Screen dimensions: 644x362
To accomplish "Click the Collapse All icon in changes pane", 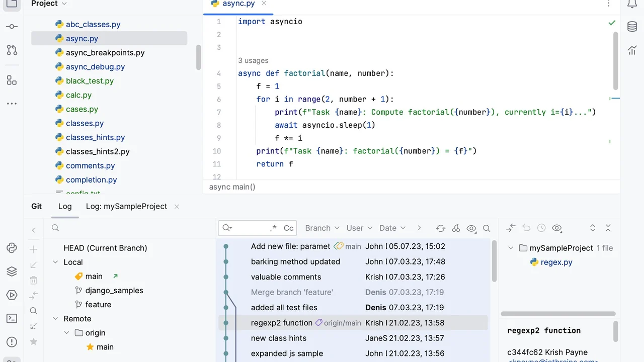I will coord(608,228).
